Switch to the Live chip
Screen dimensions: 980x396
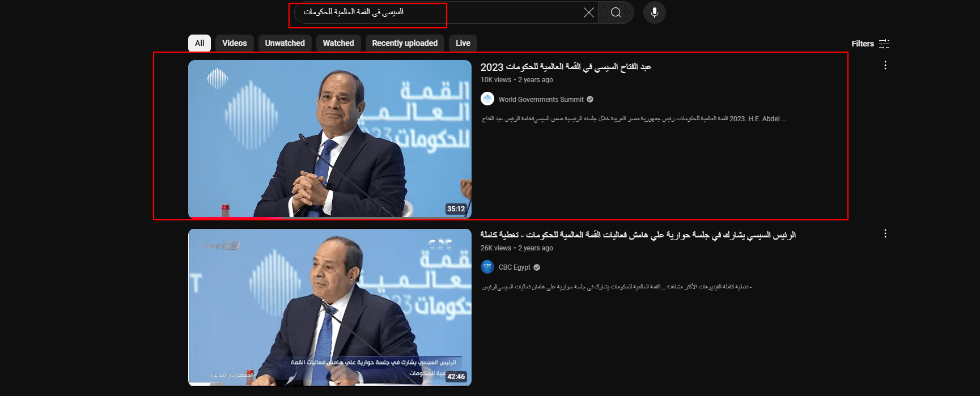pyautogui.click(x=463, y=43)
